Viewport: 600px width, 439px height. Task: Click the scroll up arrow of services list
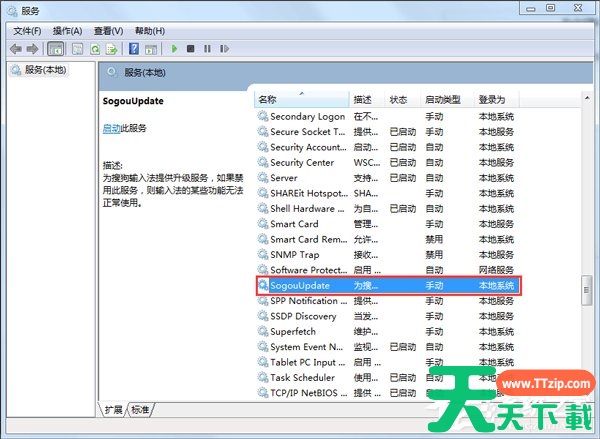point(587,98)
